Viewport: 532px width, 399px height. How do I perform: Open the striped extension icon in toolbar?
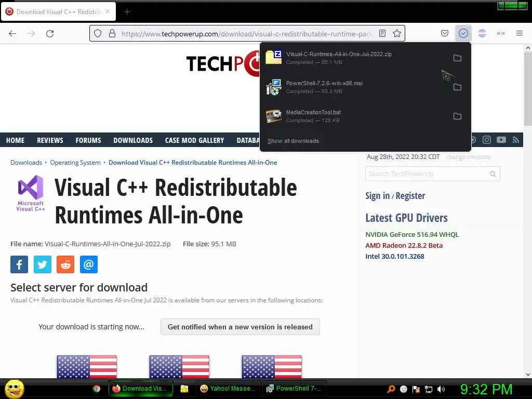[482, 33]
